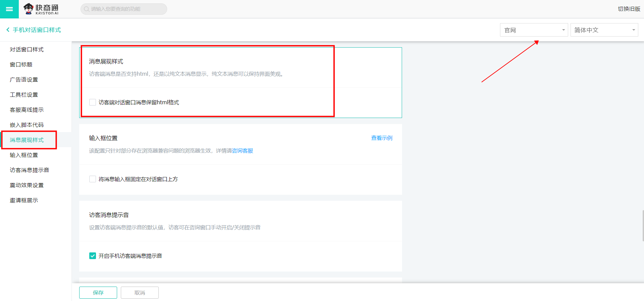Select 消息展现样式 sidebar item
The image size is (644, 301).
27,140
